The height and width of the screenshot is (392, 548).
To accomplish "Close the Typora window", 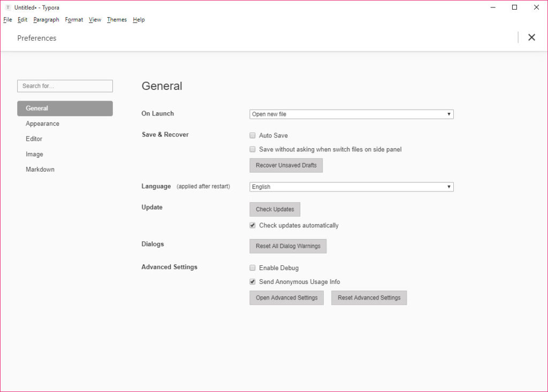I will tap(536, 7).
